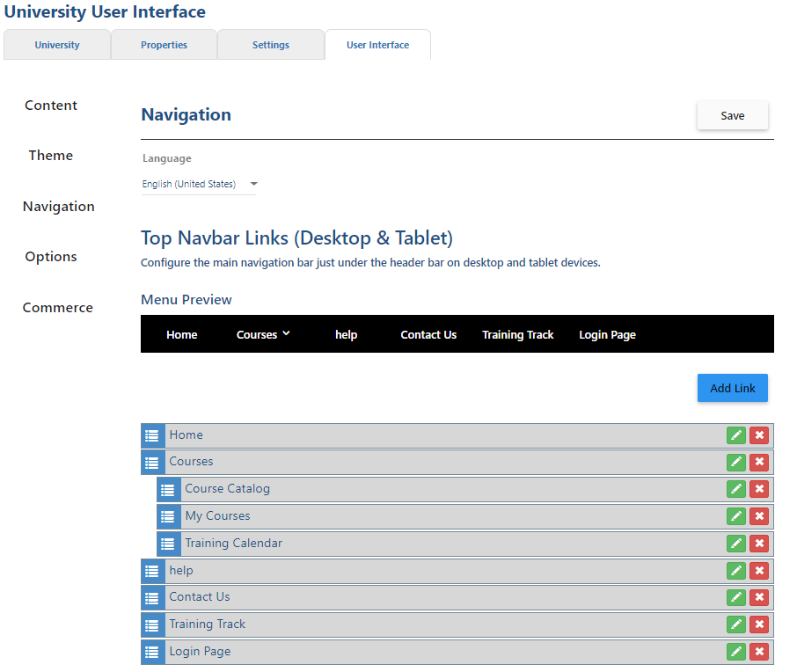
Task: Click help in the menu preview
Action: coord(346,334)
